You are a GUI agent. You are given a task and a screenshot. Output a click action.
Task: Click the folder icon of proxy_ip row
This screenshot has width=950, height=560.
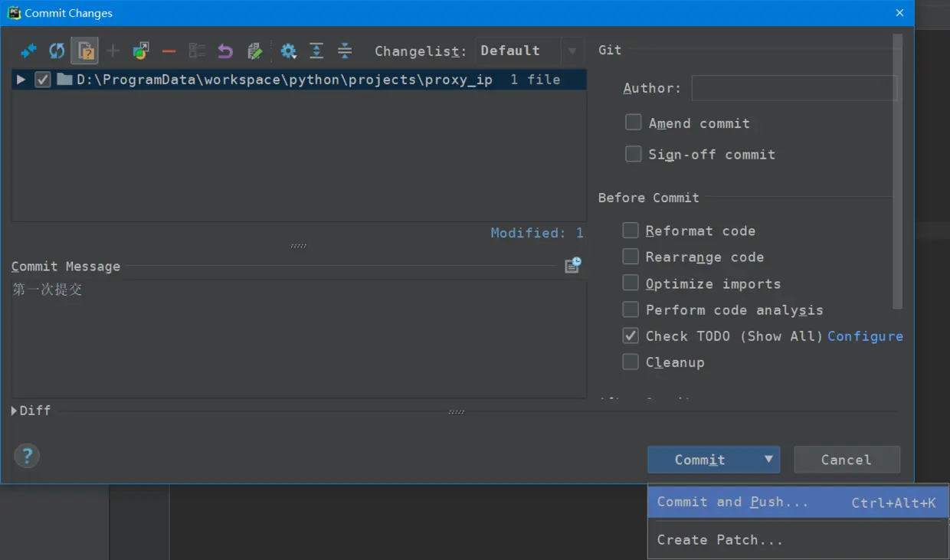(x=64, y=80)
